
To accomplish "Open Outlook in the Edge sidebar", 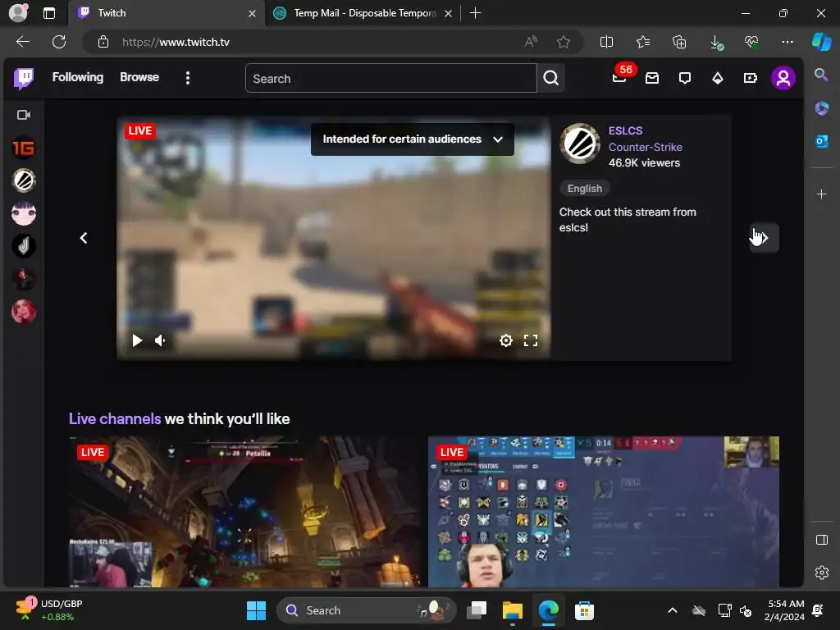I will point(822,141).
